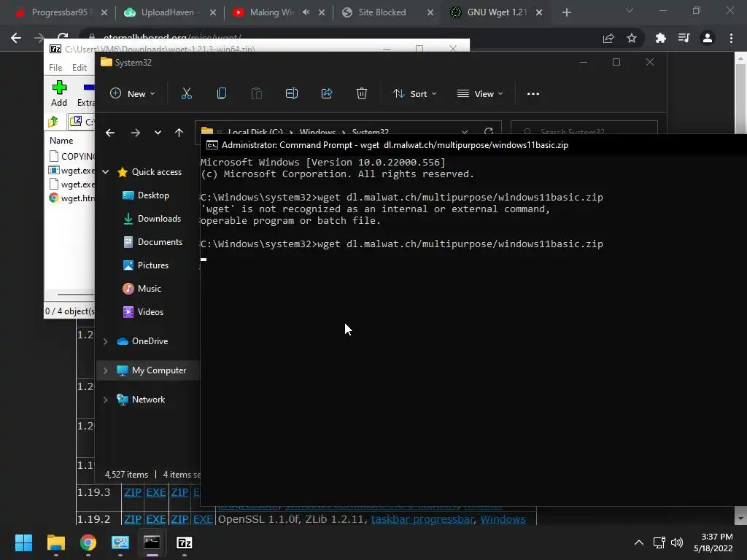Open 7-Zip File menu
This screenshot has width=747, height=560.
pyautogui.click(x=55, y=68)
